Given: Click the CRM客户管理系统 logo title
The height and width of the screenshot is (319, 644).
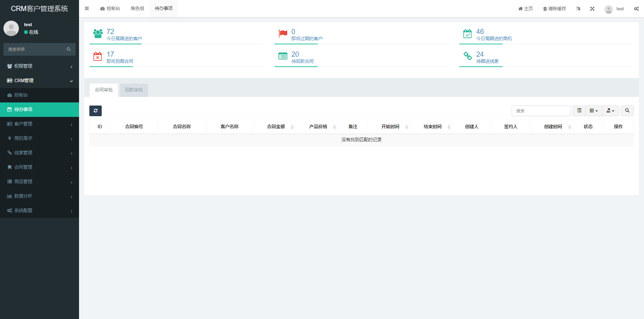Looking at the screenshot, I should [x=40, y=9].
